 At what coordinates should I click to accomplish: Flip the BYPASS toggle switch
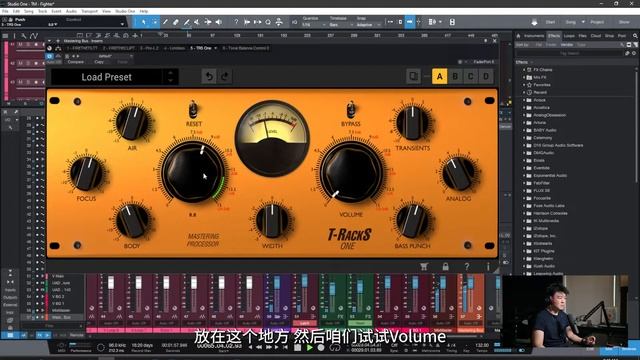350,110
